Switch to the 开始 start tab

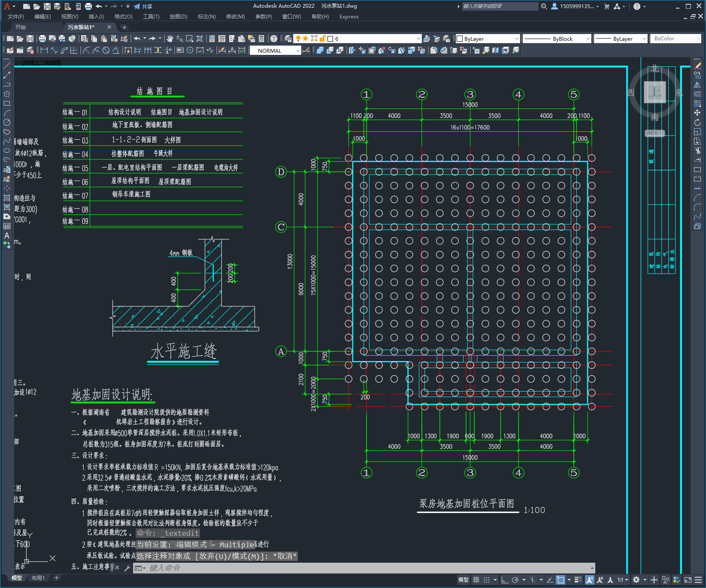[21, 27]
